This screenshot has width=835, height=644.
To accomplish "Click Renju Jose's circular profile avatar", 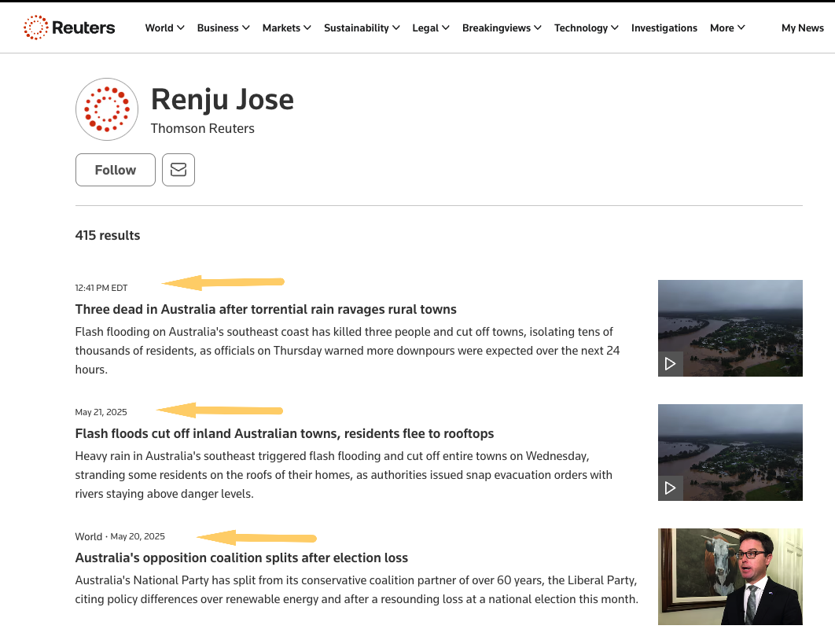I will click(106, 109).
